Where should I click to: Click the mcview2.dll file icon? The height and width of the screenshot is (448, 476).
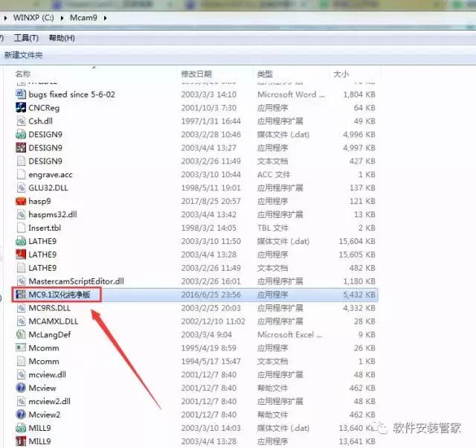(21, 401)
